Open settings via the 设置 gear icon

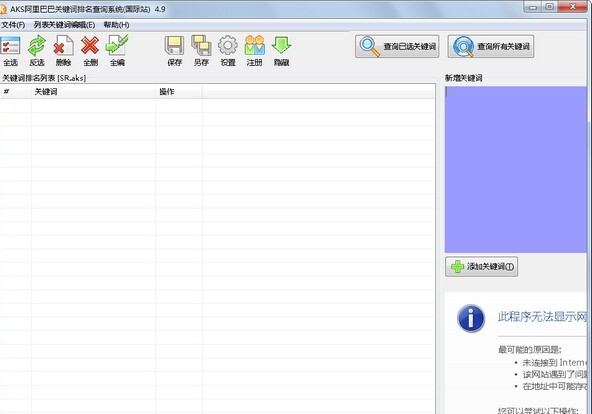pos(228,51)
